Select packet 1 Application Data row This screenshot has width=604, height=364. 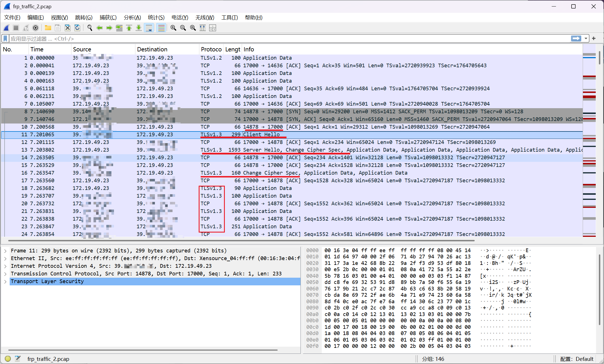[x=292, y=58]
